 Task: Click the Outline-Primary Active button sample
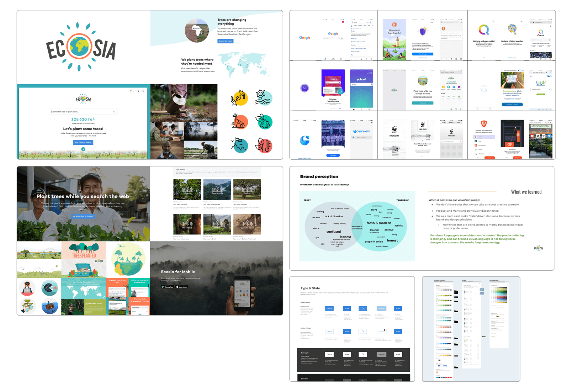click(398, 331)
